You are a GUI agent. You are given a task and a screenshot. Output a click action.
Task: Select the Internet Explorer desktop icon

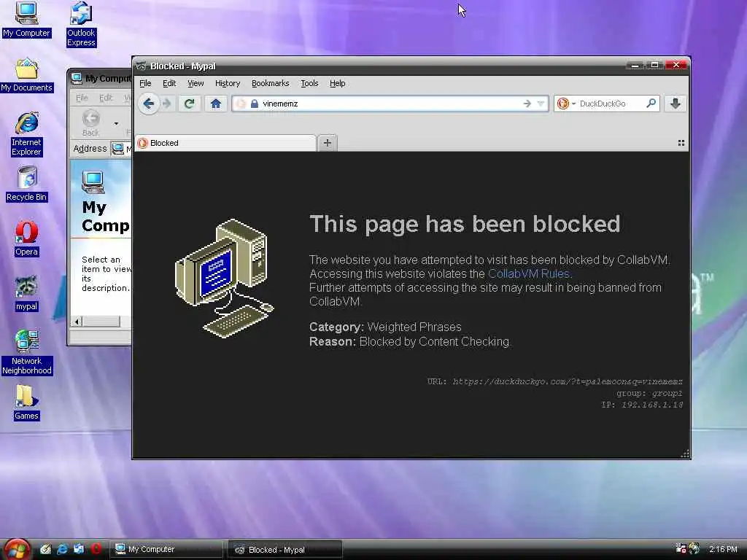(27, 134)
